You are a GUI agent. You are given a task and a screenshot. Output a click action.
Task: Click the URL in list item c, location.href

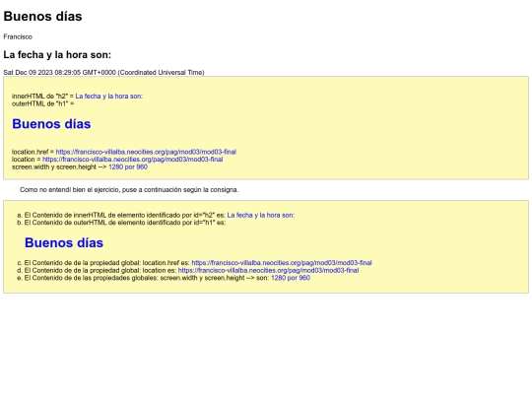(x=282, y=263)
